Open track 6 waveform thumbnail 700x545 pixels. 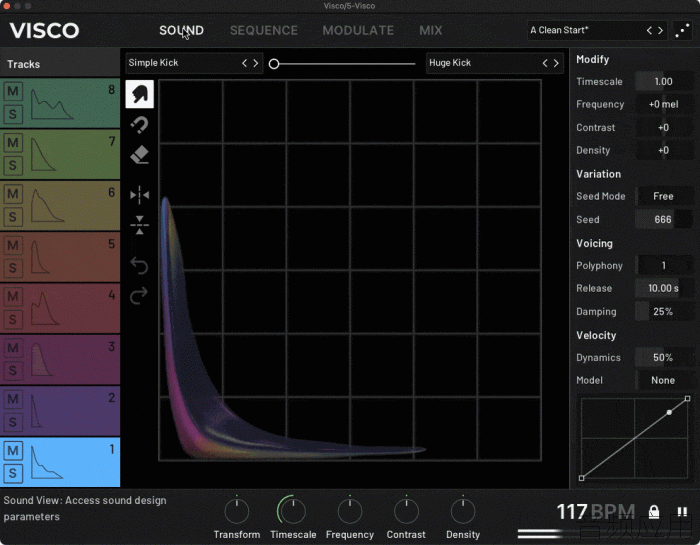pos(47,206)
